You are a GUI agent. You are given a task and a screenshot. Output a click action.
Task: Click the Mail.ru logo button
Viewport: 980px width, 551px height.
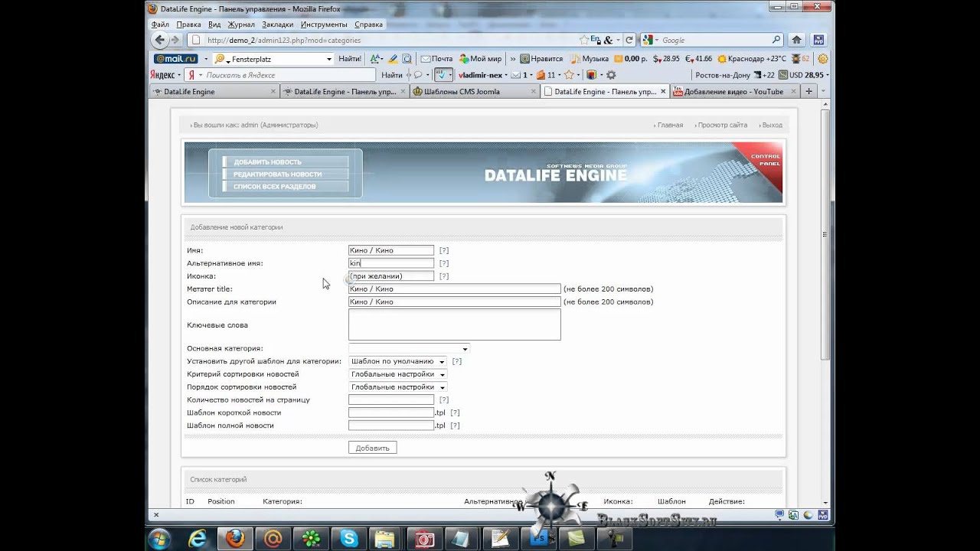(x=176, y=58)
